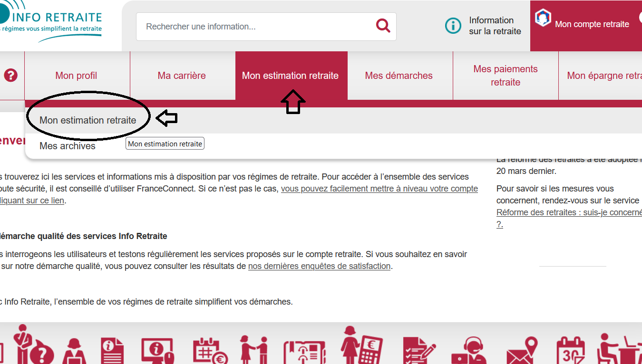Click the Mon compte retraite hexagon logo icon

543,18
